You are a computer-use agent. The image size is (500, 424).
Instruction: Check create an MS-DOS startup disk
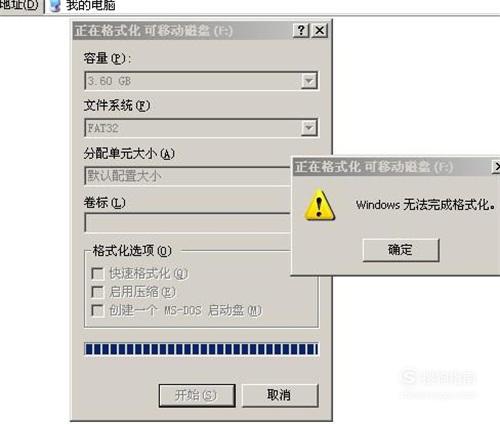[x=97, y=310]
